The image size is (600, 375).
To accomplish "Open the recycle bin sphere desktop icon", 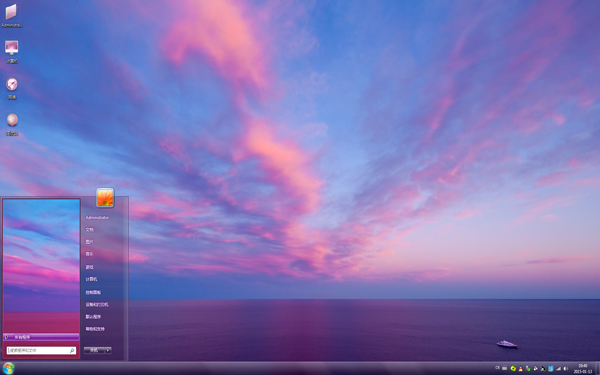I will [12, 124].
